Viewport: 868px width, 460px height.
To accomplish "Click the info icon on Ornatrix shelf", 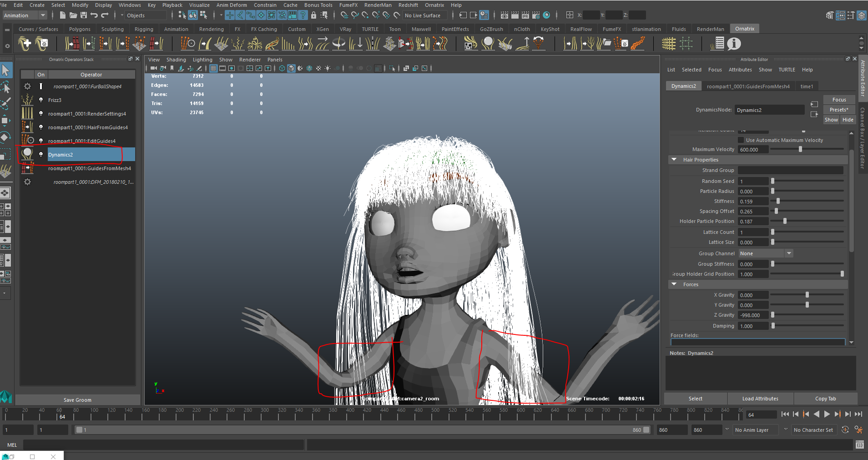I will coord(734,44).
